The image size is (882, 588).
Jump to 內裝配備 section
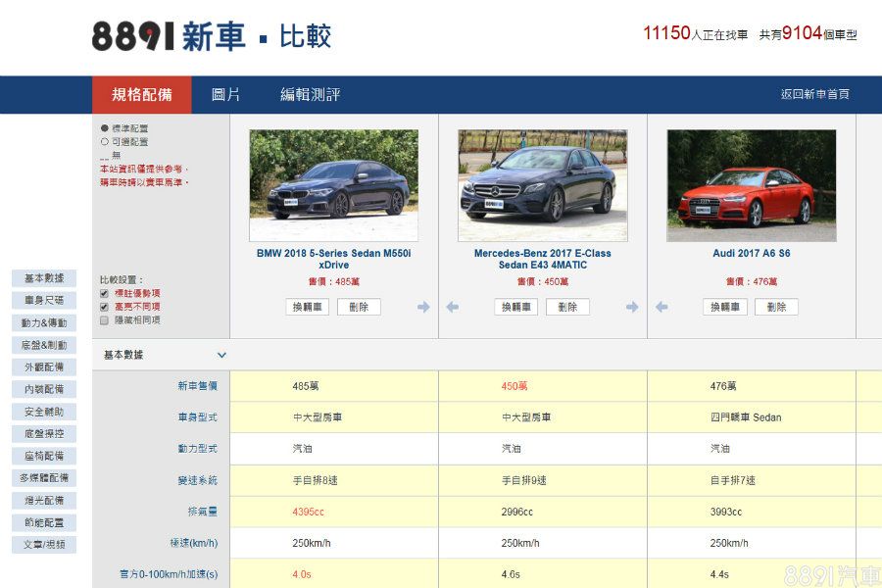click(44, 389)
